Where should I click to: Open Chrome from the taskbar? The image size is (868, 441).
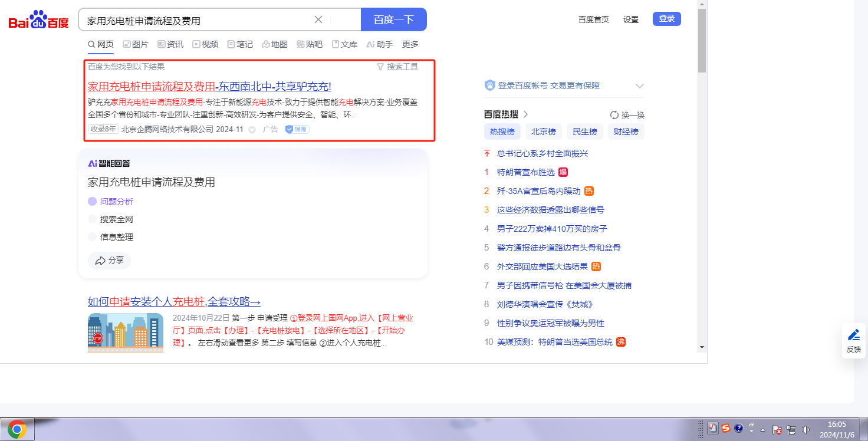[17, 430]
